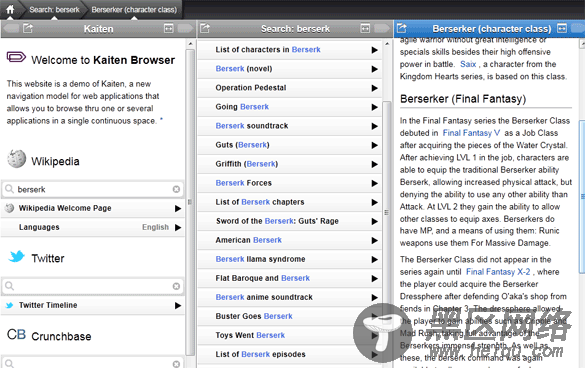Open Operation Pedestal search result

tap(290, 88)
